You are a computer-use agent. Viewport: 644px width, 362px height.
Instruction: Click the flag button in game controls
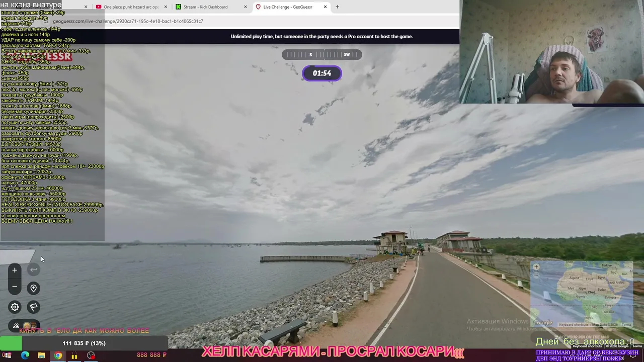click(x=33, y=307)
